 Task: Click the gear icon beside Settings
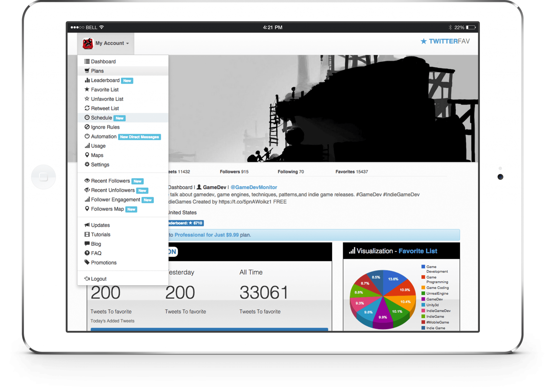click(87, 165)
